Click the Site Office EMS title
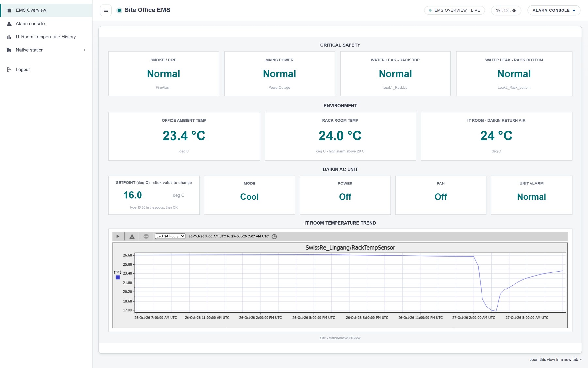 (147, 10)
